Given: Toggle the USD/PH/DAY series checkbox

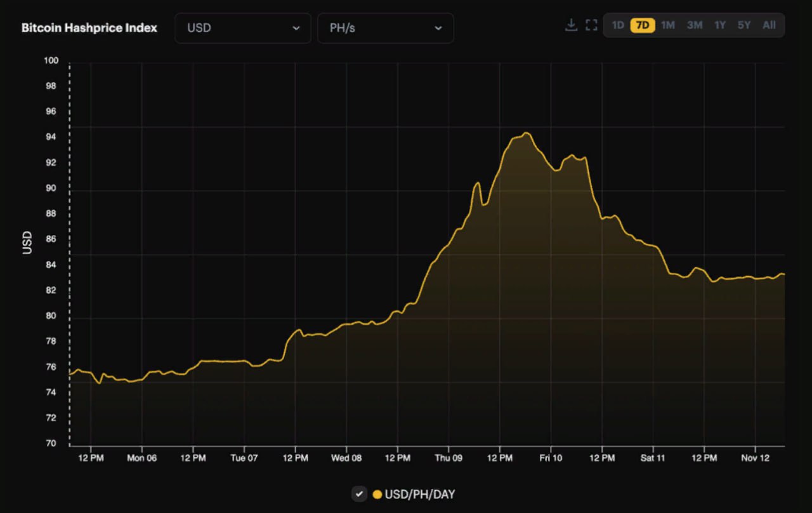Looking at the screenshot, I should tap(360, 494).
